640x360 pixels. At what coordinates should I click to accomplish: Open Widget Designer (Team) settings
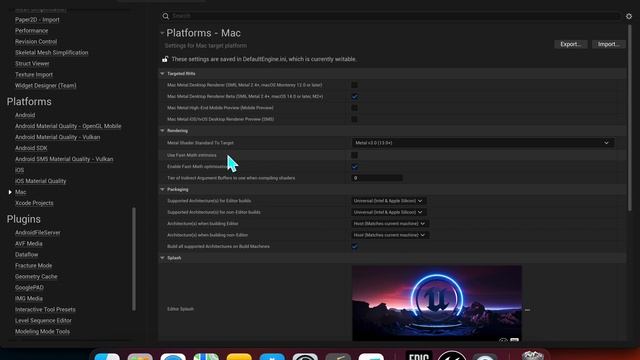tap(46, 86)
